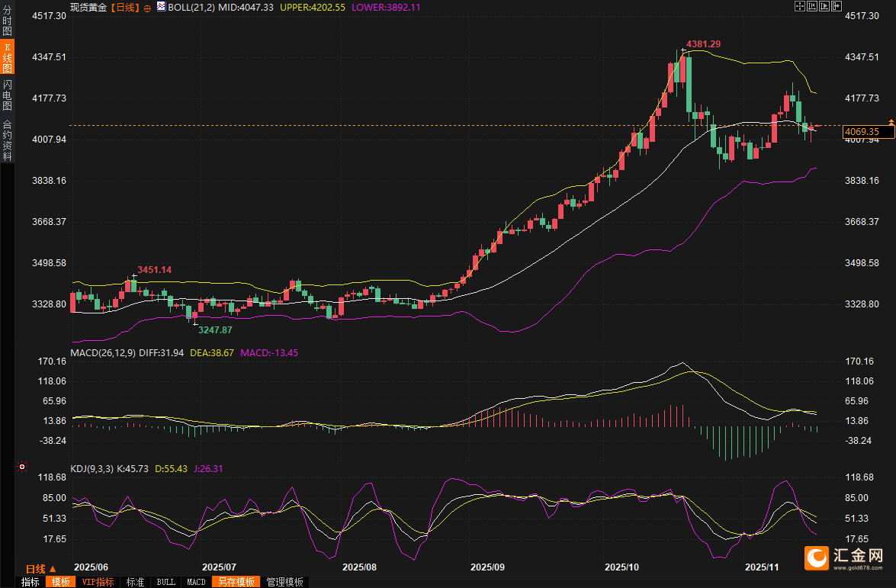Open the MACD(26,12,9) parameter label
The height and width of the screenshot is (588, 896).
tap(103, 352)
